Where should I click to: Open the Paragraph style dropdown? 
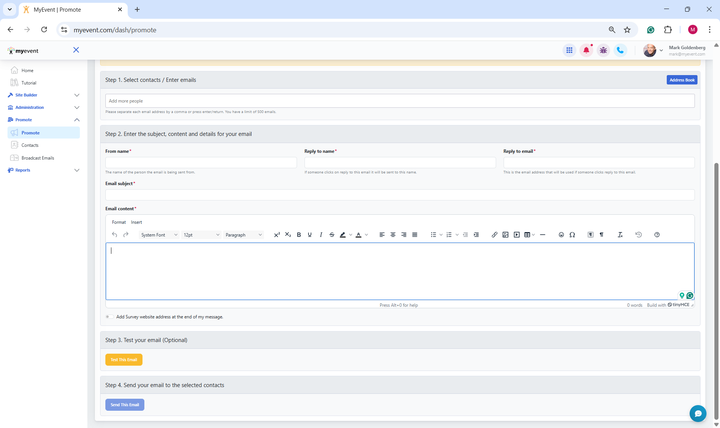tap(243, 235)
